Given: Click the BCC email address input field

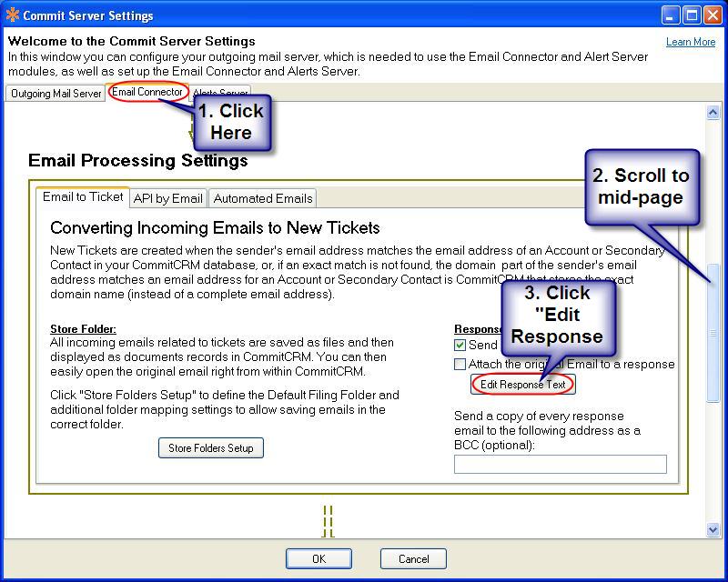Looking at the screenshot, I should click(x=560, y=465).
